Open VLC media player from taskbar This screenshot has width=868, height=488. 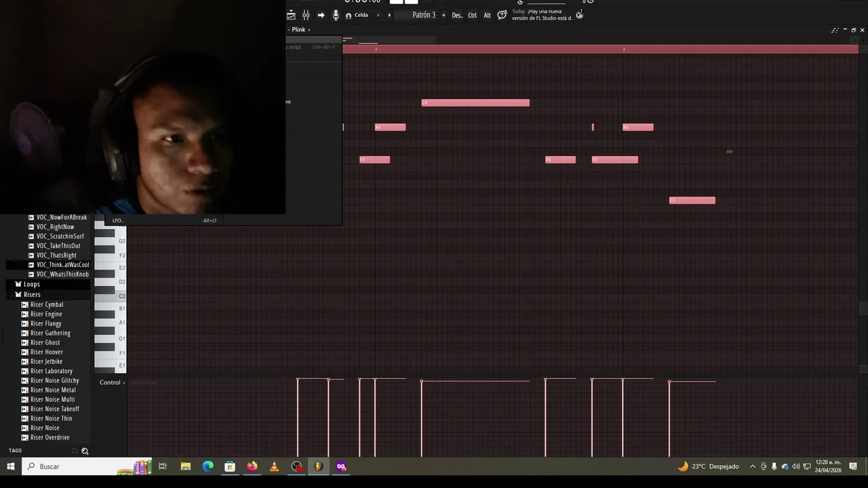[274, 466]
